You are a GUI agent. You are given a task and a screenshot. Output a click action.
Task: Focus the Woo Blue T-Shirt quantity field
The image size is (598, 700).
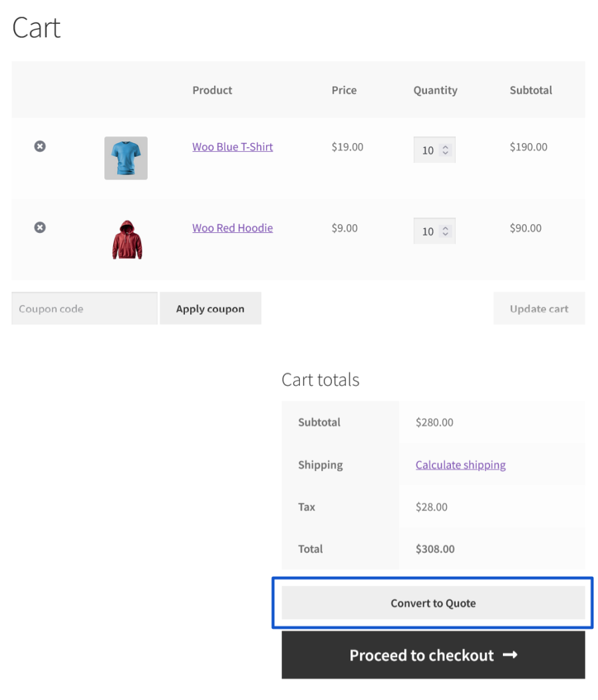coord(427,150)
